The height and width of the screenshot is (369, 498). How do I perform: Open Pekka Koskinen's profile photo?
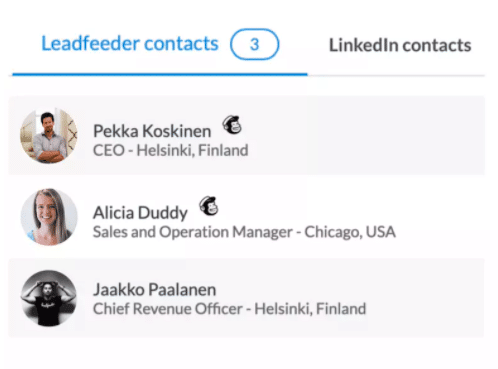pos(49,136)
